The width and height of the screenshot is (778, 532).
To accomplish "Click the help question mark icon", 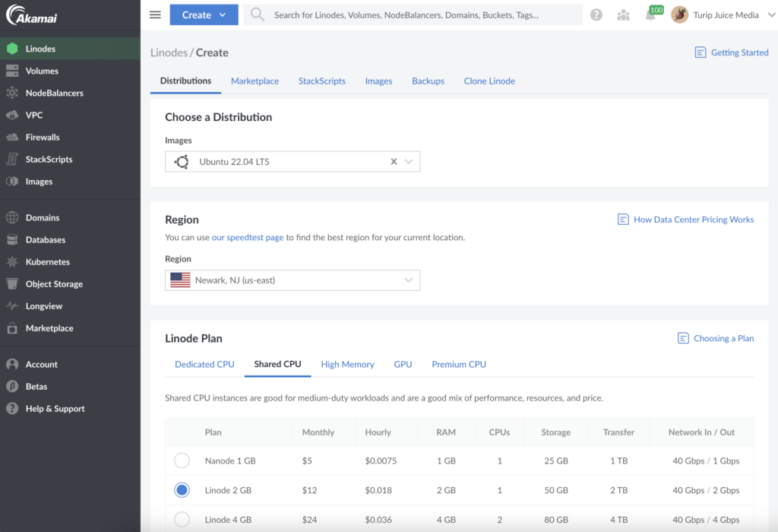I will pos(596,14).
